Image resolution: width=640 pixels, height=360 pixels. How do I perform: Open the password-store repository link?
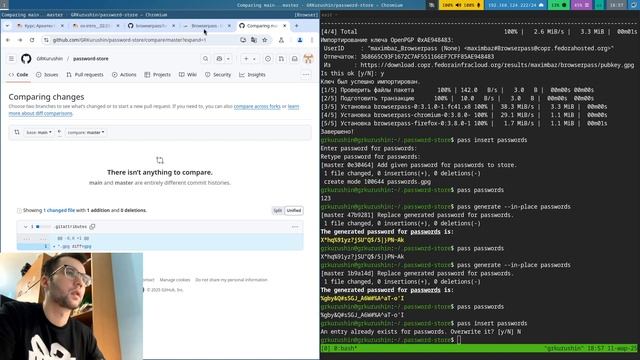[91, 59]
